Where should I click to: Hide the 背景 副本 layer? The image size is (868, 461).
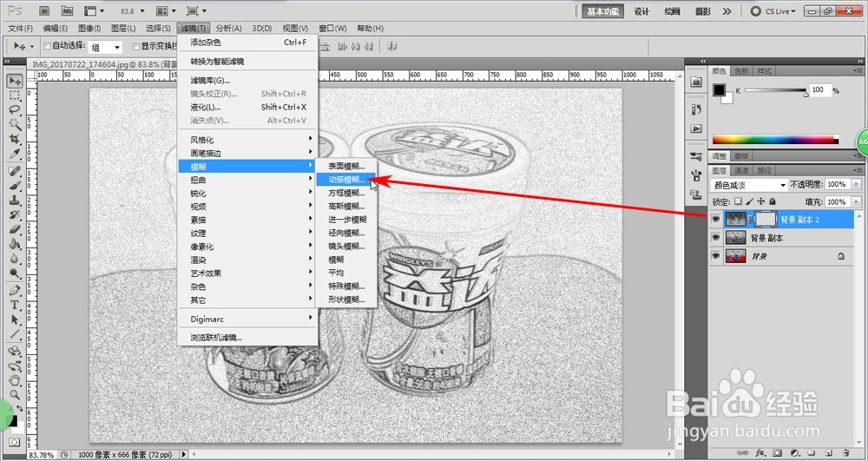point(716,237)
